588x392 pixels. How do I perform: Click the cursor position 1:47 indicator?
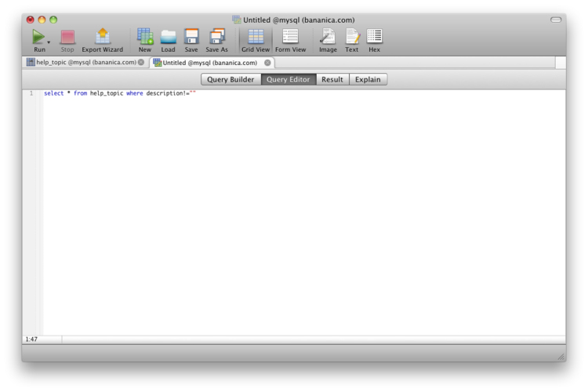[31, 339]
